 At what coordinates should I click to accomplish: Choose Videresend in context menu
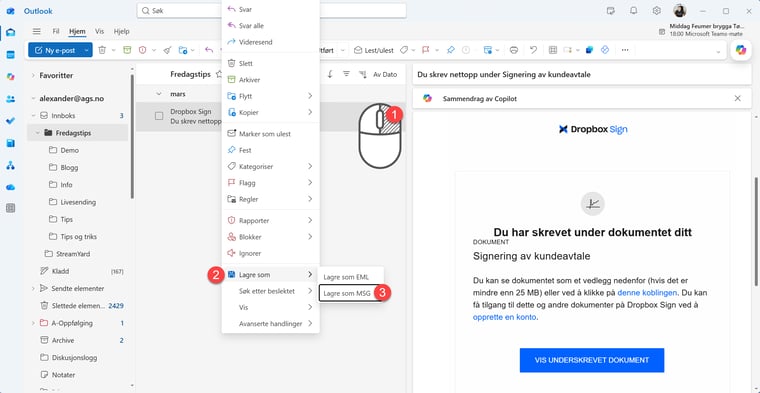pyautogui.click(x=270, y=42)
